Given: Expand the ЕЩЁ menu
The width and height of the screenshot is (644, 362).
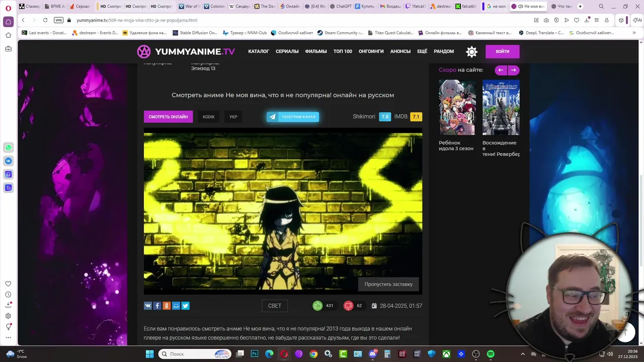Looking at the screenshot, I should point(422,51).
